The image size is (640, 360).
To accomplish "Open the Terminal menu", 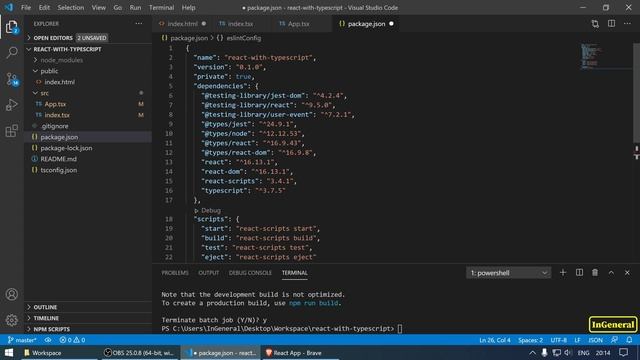I will click(161, 8).
